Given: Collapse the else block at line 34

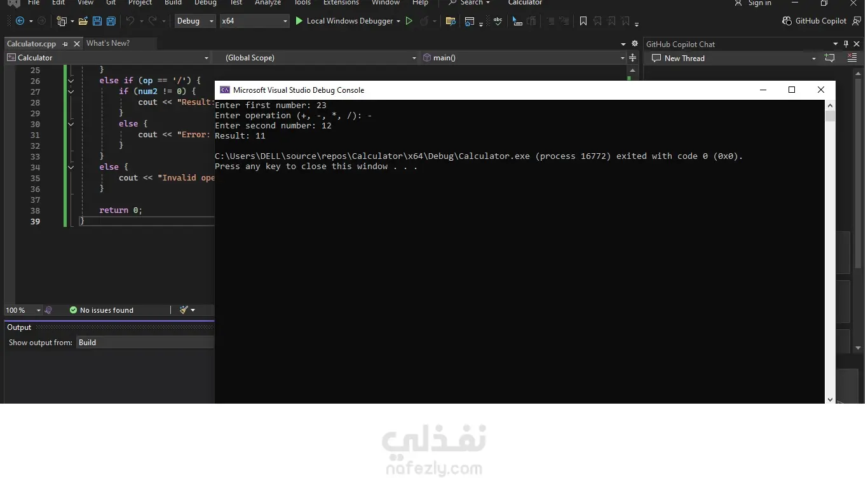Looking at the screenshot, I should click(71, 167).
